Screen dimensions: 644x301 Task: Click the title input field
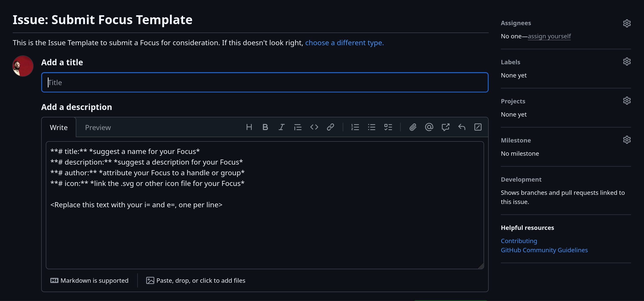point(264,82)
